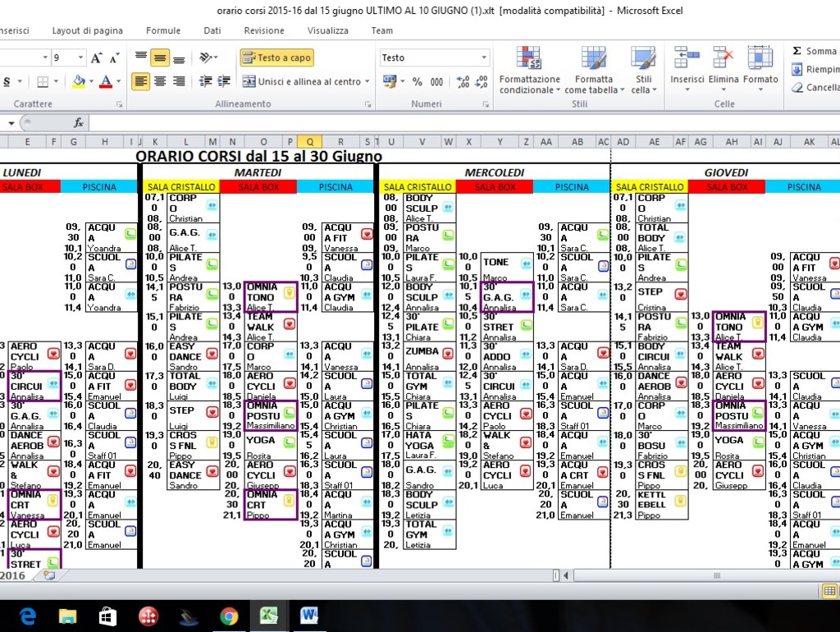Click the Elimina cells icon
This screenshot has height=632, width=840.
[723, 66]
